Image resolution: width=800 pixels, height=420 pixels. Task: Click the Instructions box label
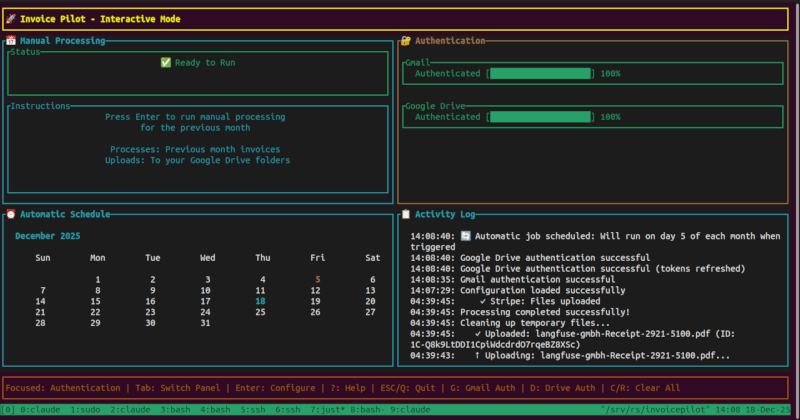(40, 106)
